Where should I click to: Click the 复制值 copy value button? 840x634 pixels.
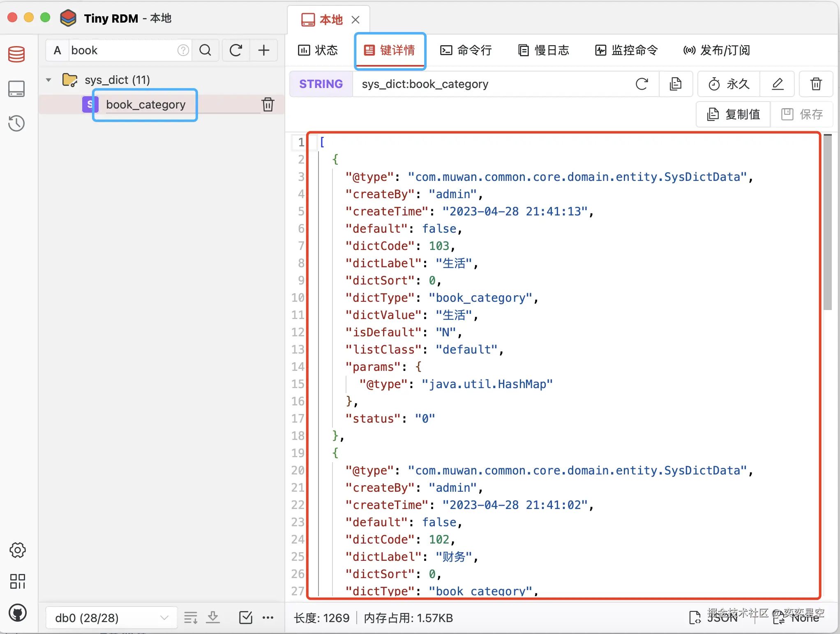coord(734,114)
